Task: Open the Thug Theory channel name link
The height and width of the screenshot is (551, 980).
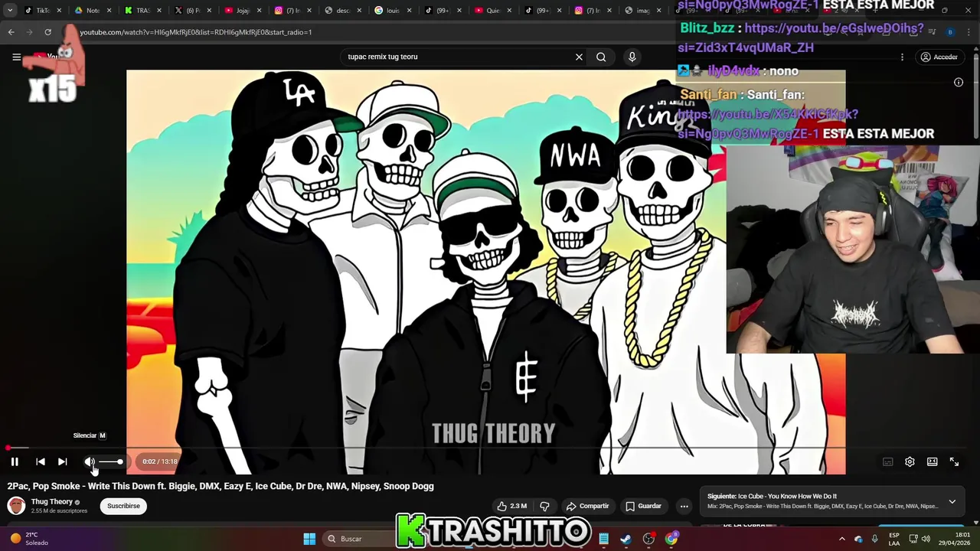Action: [x=52, y=502]
